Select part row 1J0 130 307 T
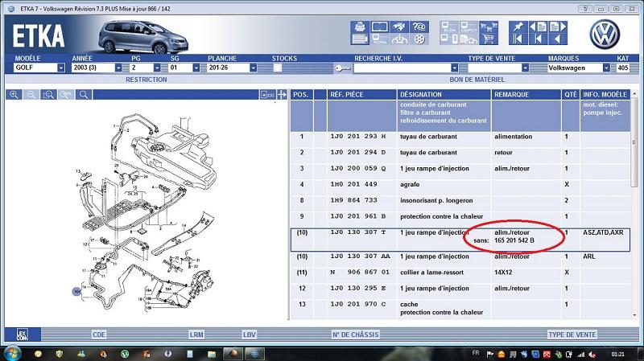644x361 pixels. click(x=460, y=240)
